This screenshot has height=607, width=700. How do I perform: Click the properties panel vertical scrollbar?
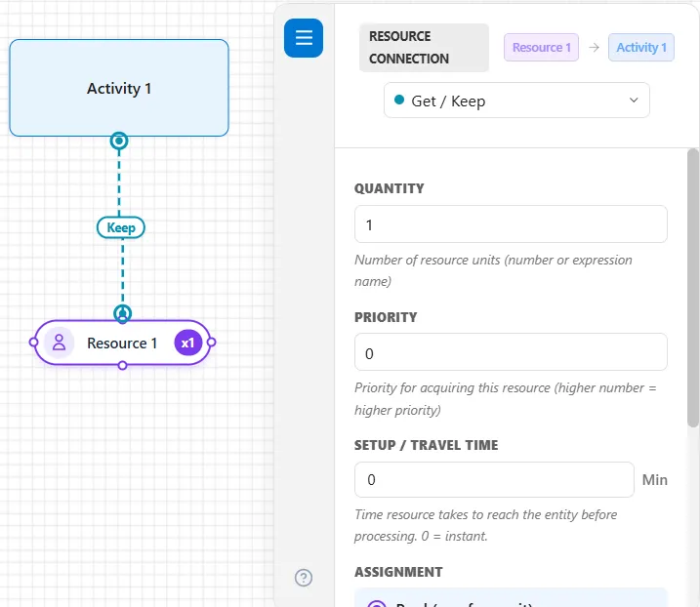click(693, 288)
